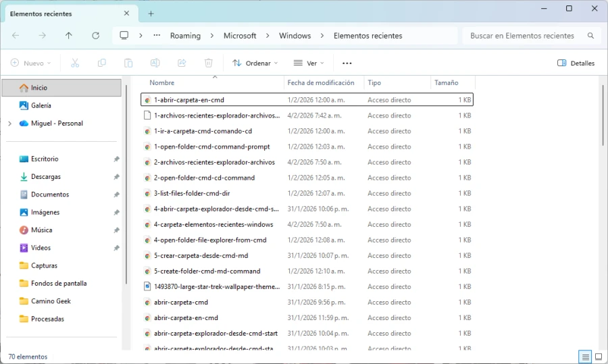The height and width of the screenshot is (364, 608).
Task: Click the navigation pane scrollbar
Action: (126, 184)
